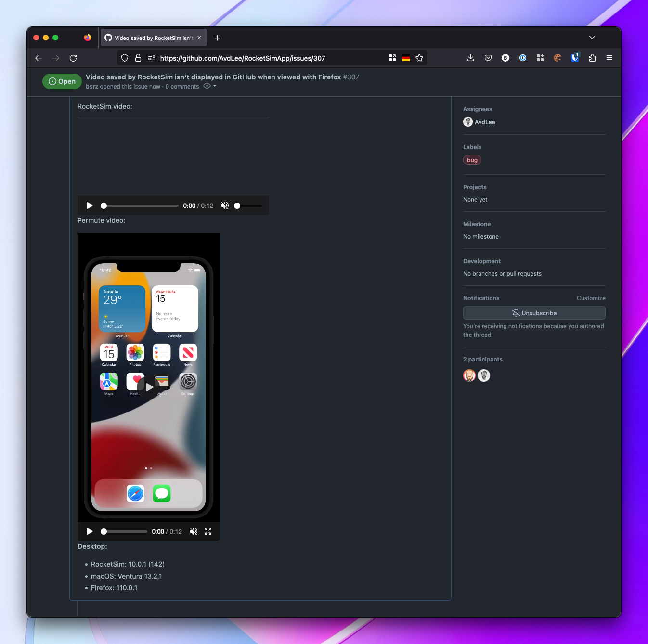Open the cookie manager extension
This screenshot has height=644, width=648.
pyautogui.click(x=557, y=58)
